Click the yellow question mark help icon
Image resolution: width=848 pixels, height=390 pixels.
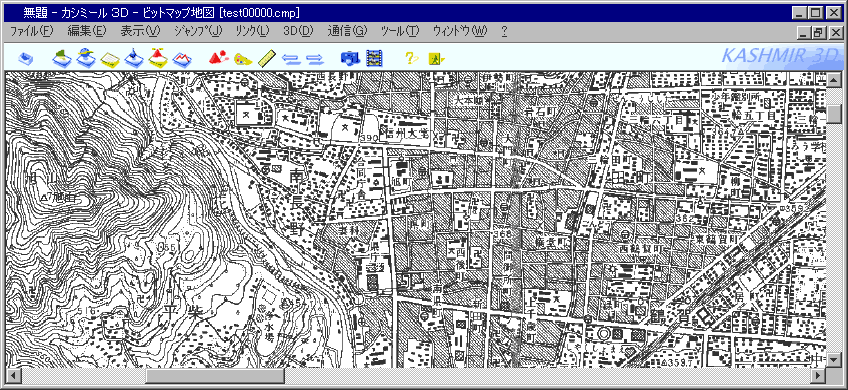pyautogui.click(x=412, y=58)
